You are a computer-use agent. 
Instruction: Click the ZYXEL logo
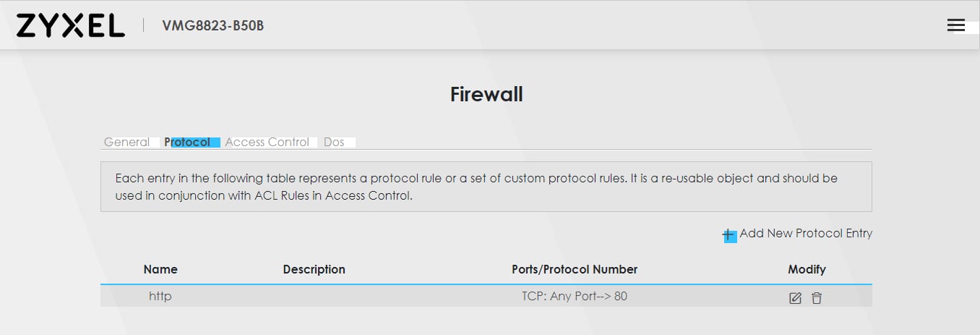pos(70,25)
